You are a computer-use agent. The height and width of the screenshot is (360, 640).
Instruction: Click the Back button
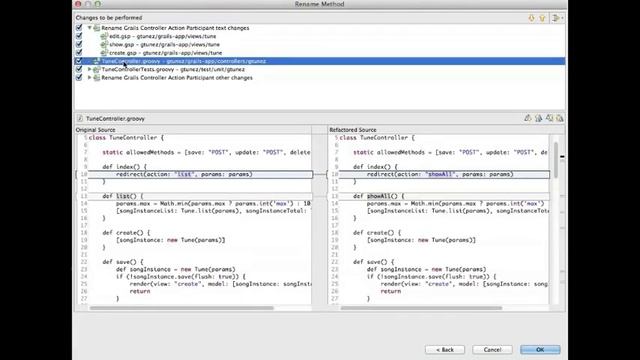(445, 350)
